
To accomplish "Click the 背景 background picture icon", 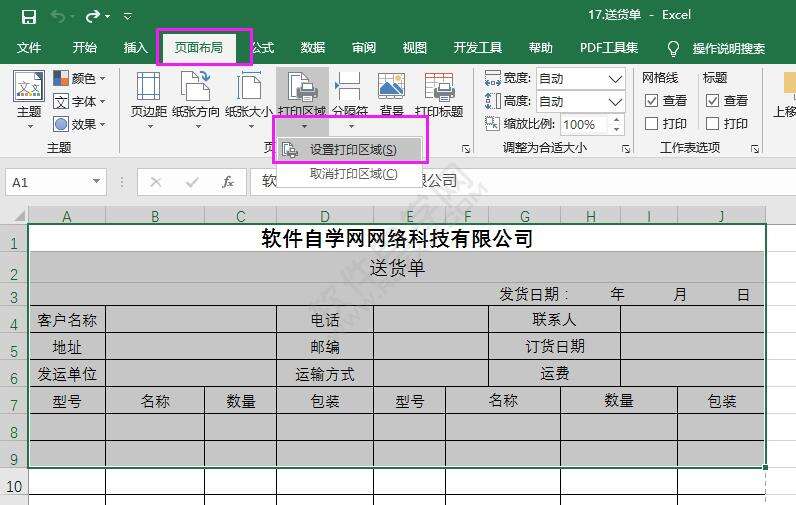I will 391,86.
